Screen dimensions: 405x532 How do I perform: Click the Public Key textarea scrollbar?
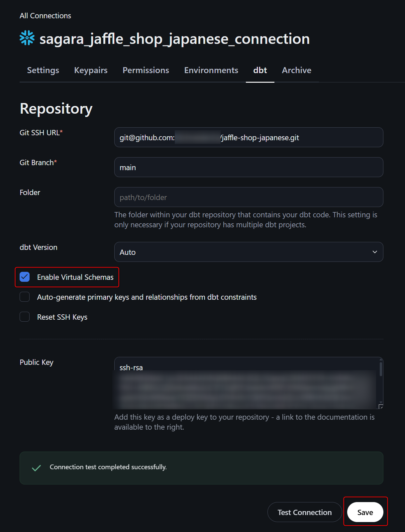pyautogui.click(x=381, y=369)
